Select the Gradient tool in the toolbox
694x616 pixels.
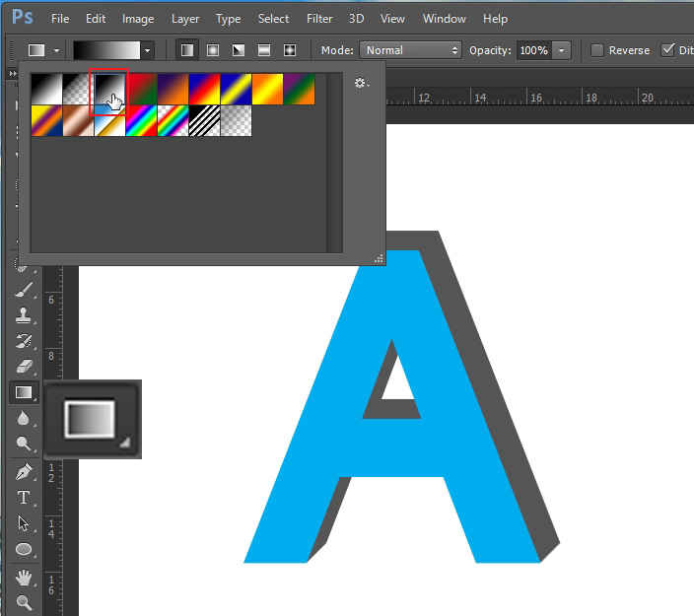(x=24, y=392)
